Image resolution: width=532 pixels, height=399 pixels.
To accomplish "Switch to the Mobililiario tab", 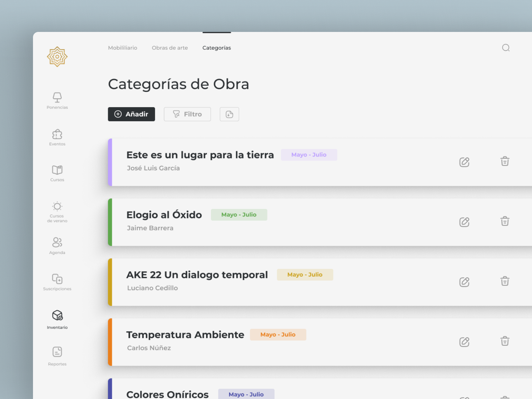I will point(122,48).
